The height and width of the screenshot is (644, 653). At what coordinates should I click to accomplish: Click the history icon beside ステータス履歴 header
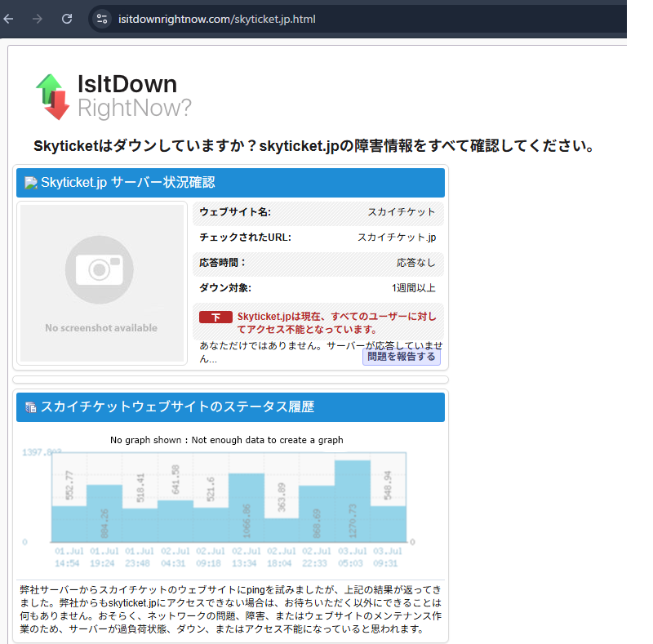click(31, 407)
